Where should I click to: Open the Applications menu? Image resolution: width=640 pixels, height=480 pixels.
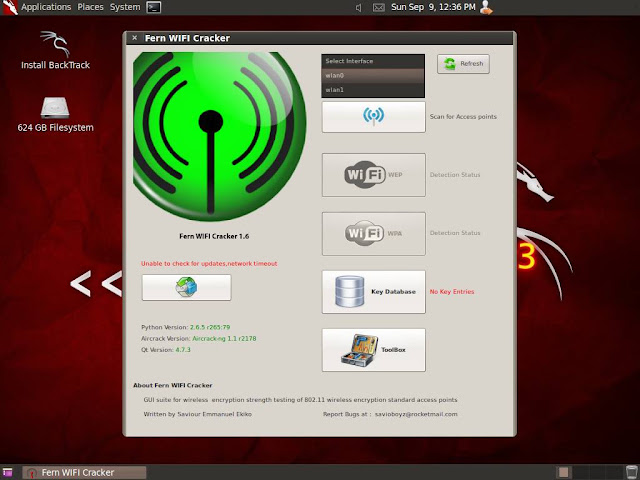(x=46, y=7)
